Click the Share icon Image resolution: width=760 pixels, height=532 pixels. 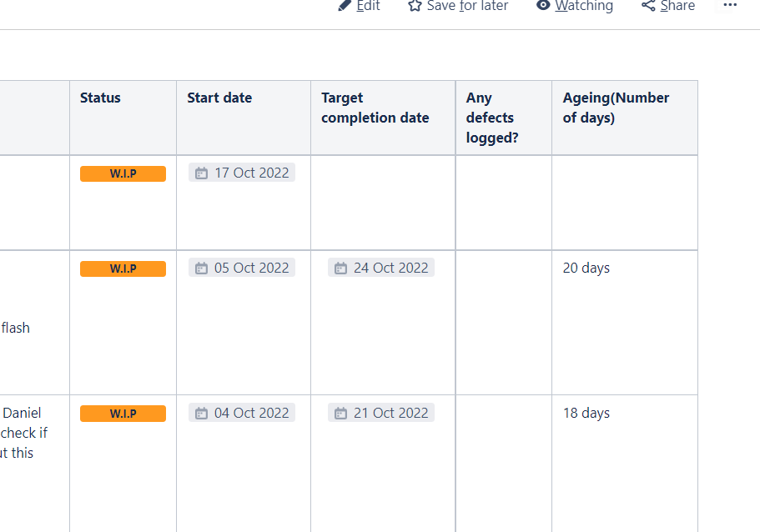pos(648,6)
